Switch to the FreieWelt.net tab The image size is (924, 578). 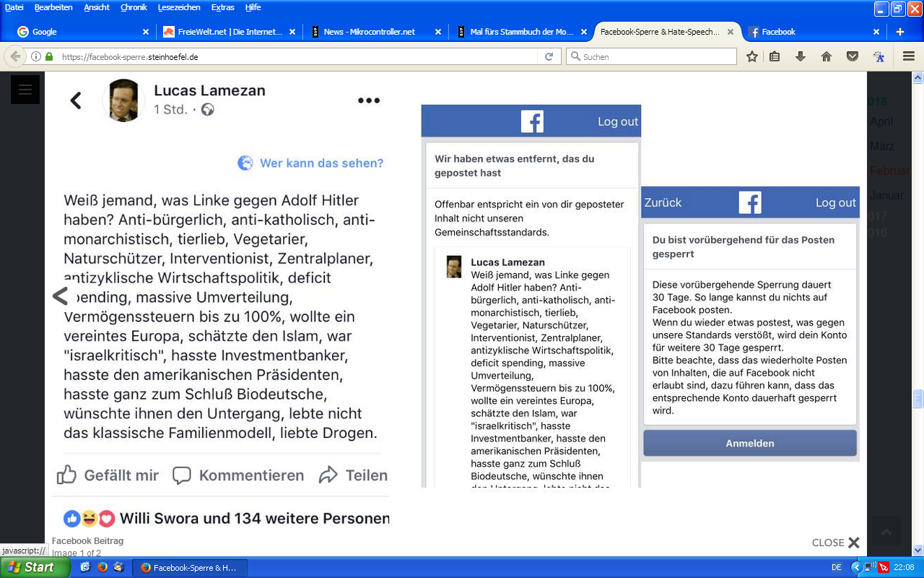(229, 32)
